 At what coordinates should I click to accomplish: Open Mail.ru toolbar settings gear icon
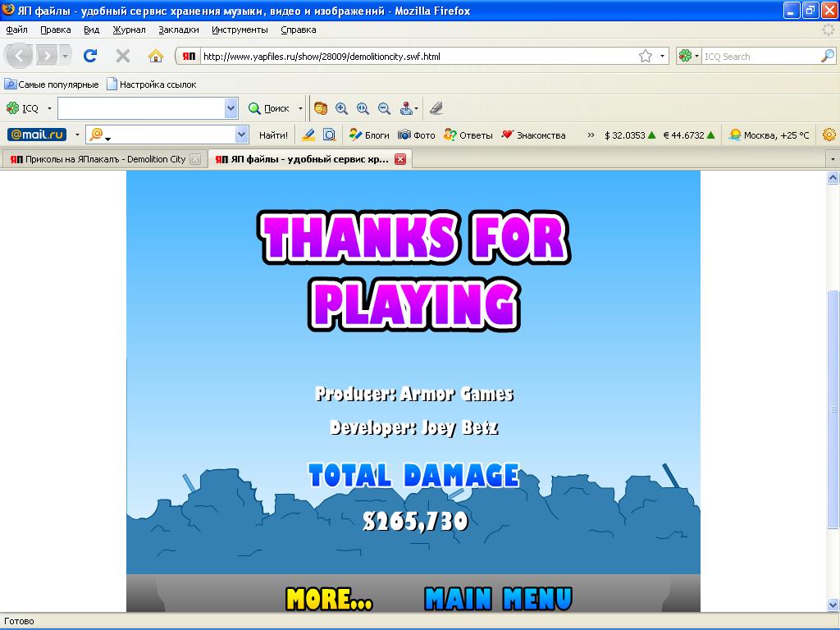pos(829,135)
